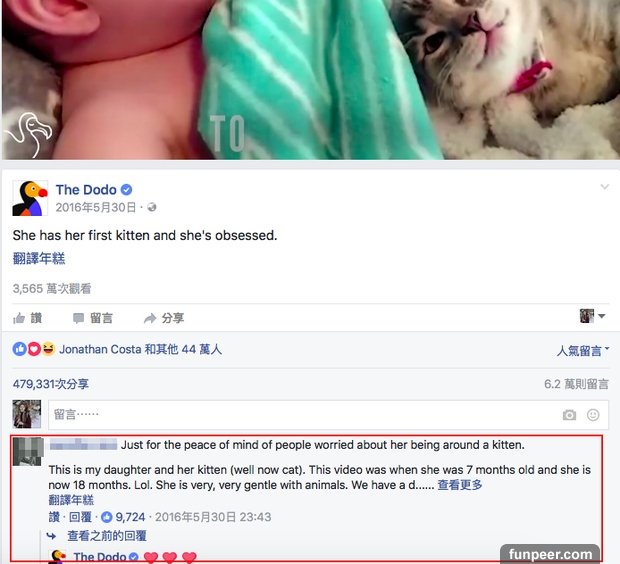Click The Dodo profile picture
This screenshot has height=564, width=620.
coord(30,198)
